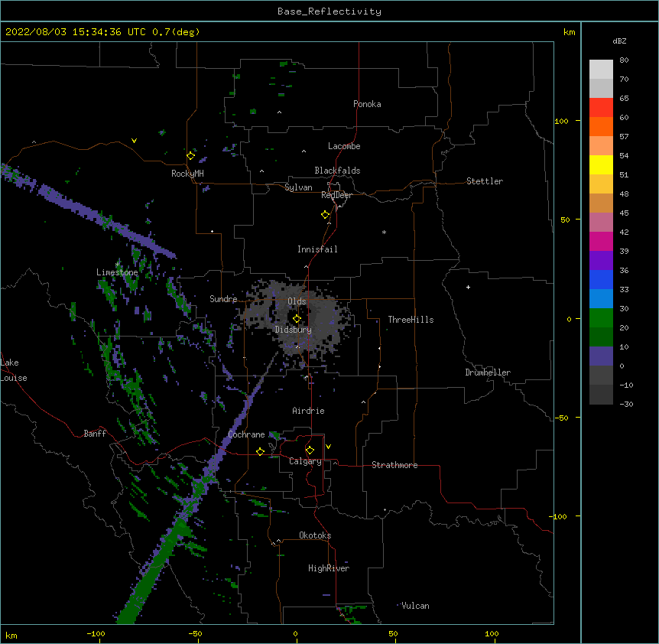The height and width of the screenshot is (644, 659).
Task: Click the Limestone label
Action: (x=117, y=272)
